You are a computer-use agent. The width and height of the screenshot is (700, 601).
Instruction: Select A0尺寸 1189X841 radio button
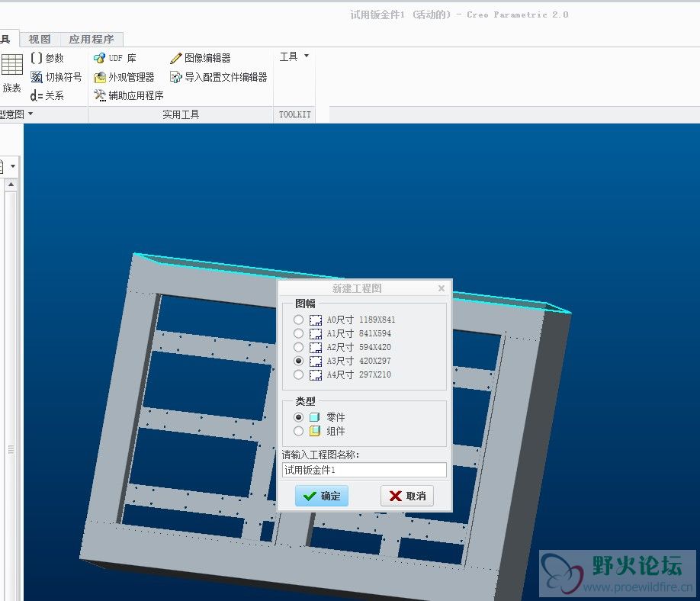[298, 320]
